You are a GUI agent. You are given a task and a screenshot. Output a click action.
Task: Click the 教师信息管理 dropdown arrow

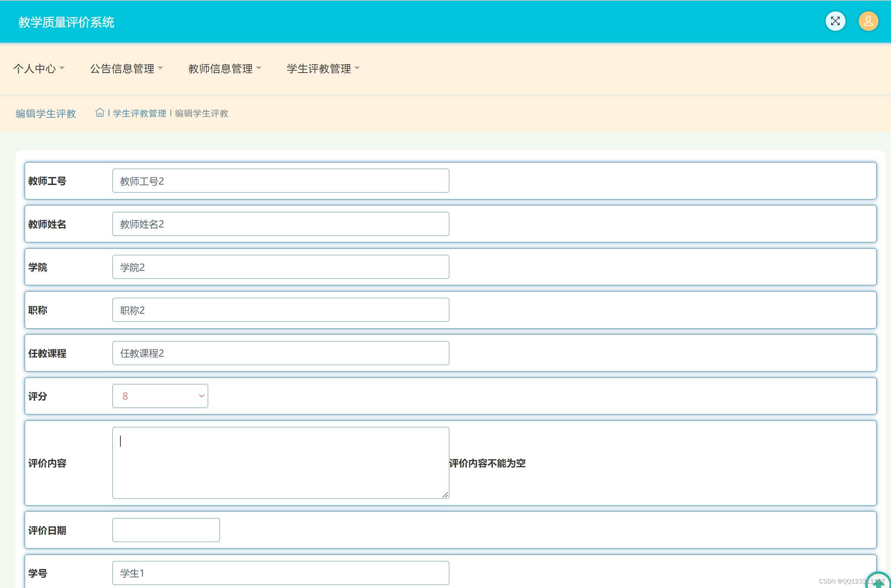(x=259, y=68)
